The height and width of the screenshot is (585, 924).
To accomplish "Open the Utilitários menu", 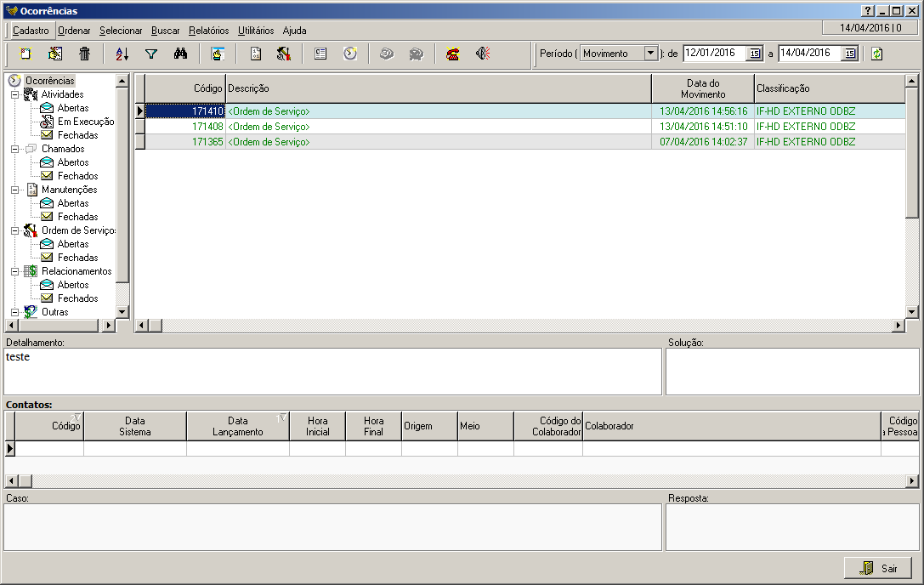I will [256, 31].
